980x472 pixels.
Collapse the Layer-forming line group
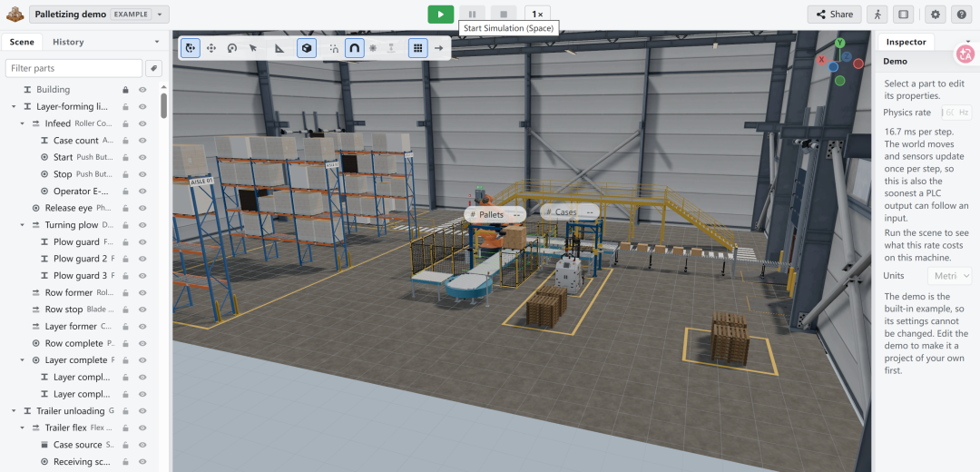(14, 107)
